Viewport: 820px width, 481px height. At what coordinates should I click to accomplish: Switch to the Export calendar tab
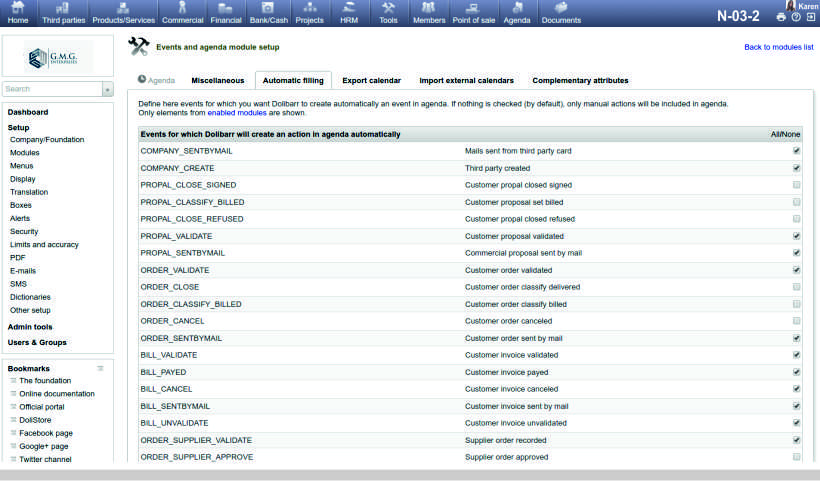point(371,80)
